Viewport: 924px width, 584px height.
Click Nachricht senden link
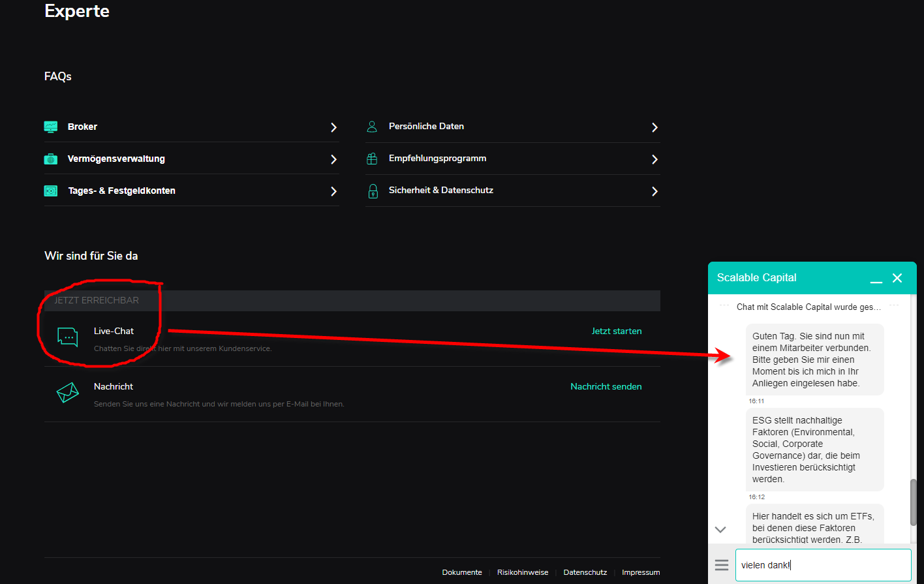[606, 386]
